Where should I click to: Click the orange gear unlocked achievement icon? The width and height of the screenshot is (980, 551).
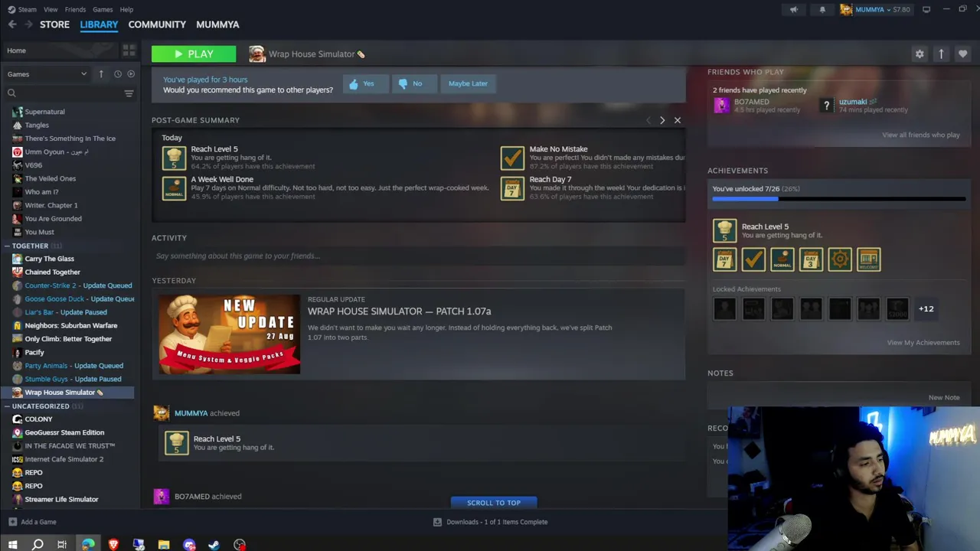840,259
